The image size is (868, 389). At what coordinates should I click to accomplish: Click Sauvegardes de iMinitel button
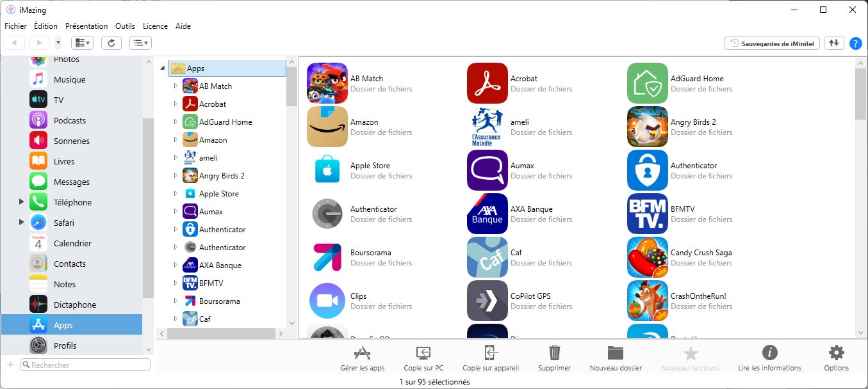773,43
